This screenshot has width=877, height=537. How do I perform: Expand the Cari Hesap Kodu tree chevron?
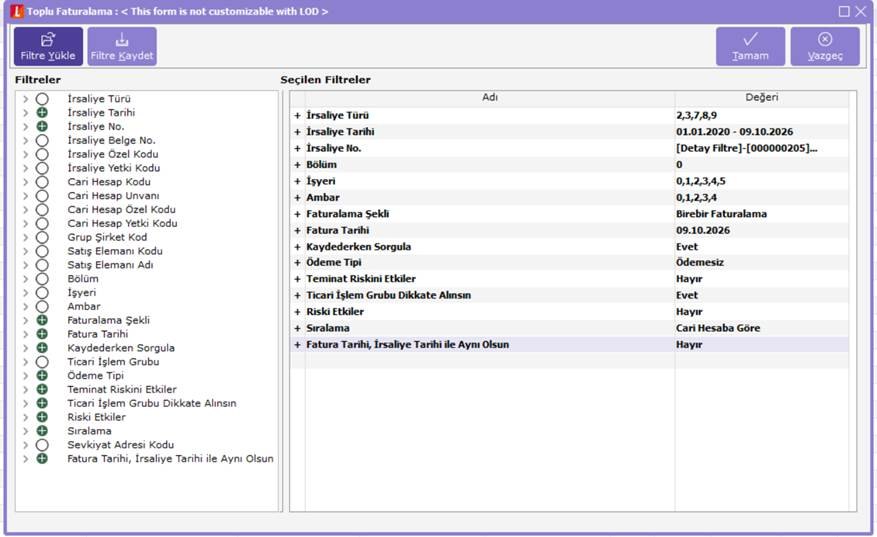[x=25, y=182]
